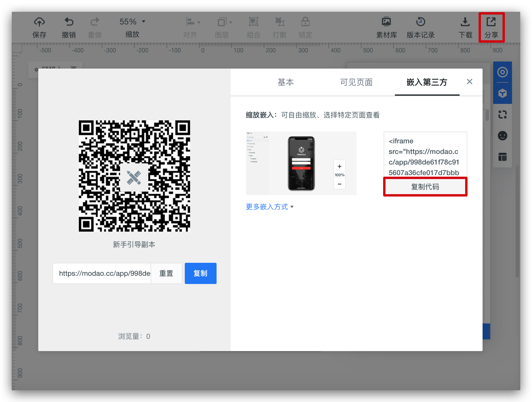This screenshot has width=532, height=402.
Task: Click the 新手引导副本 project name
Action: click(134, 245)
